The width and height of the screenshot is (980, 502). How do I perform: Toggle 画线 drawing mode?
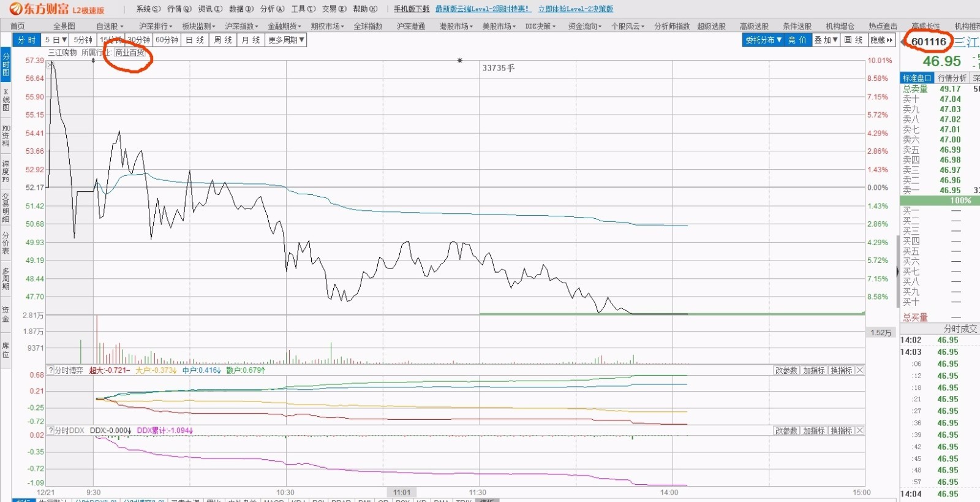click(853, 40)
